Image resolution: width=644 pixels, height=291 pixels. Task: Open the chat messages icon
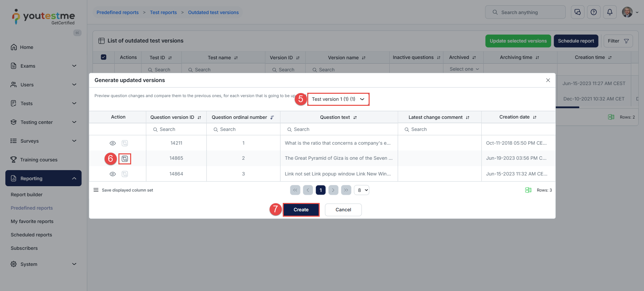pos(578,12)
